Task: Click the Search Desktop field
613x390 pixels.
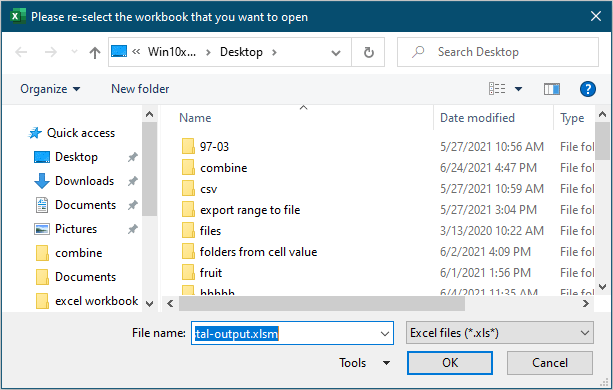Action: tap(498, 52)
